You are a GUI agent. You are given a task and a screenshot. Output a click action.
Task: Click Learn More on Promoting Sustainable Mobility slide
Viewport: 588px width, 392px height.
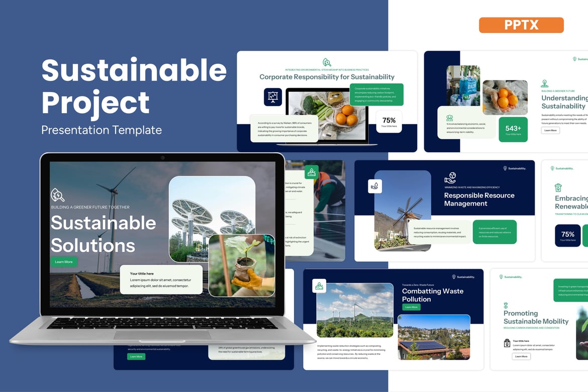(x=521, y=356)
